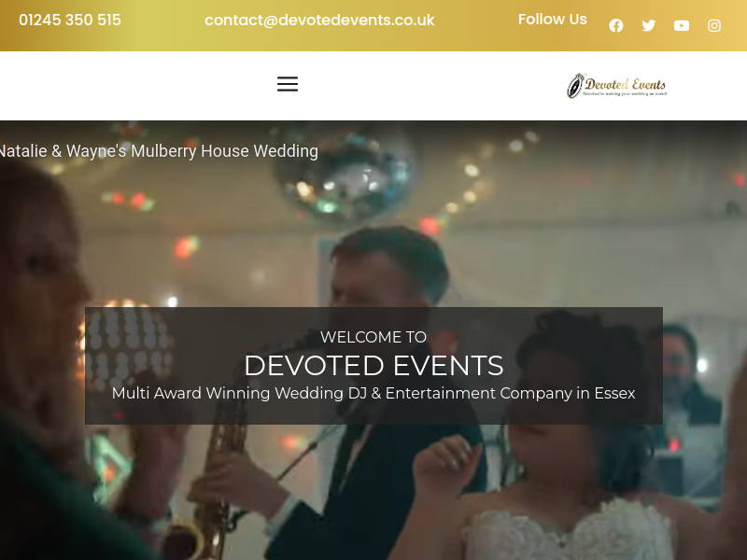Click Natalie & Wayne's Mulberry House Wedding title

[158, 151]
